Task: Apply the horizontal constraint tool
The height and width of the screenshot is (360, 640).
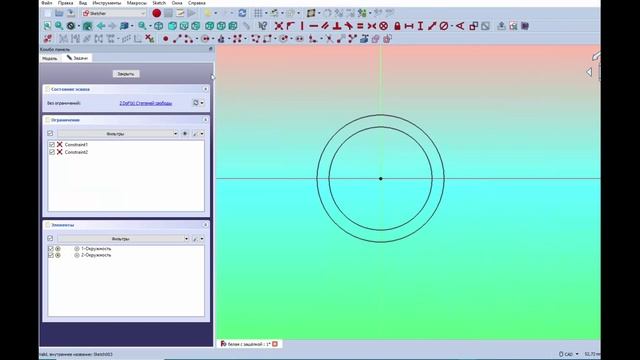Action: 313,26
